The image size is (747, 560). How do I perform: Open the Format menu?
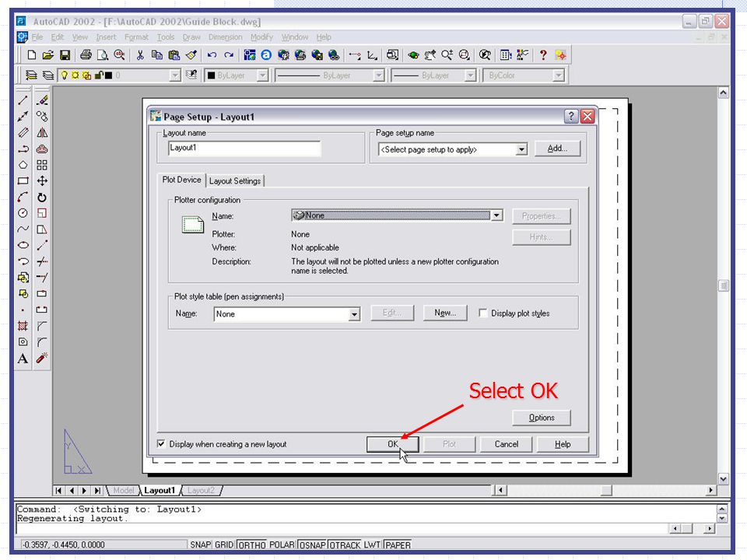tap(136, 37)
